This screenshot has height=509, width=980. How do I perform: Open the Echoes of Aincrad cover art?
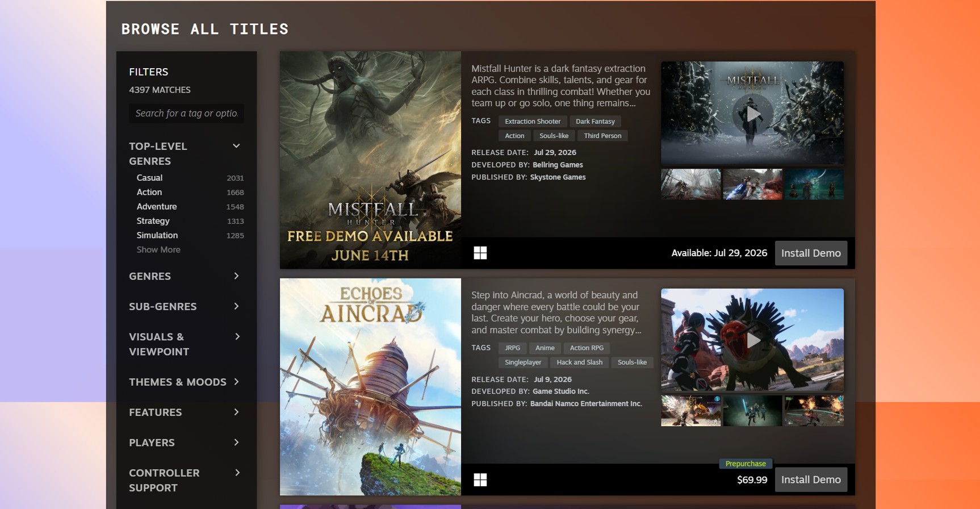370,387
